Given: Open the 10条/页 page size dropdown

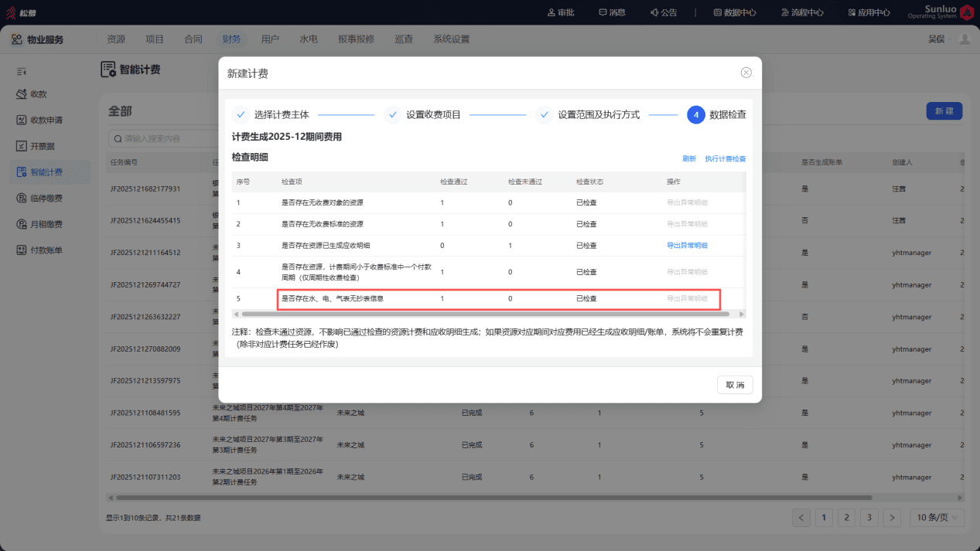Looking at the screenshot, I should pyautogui.click(x=937, y=518).
